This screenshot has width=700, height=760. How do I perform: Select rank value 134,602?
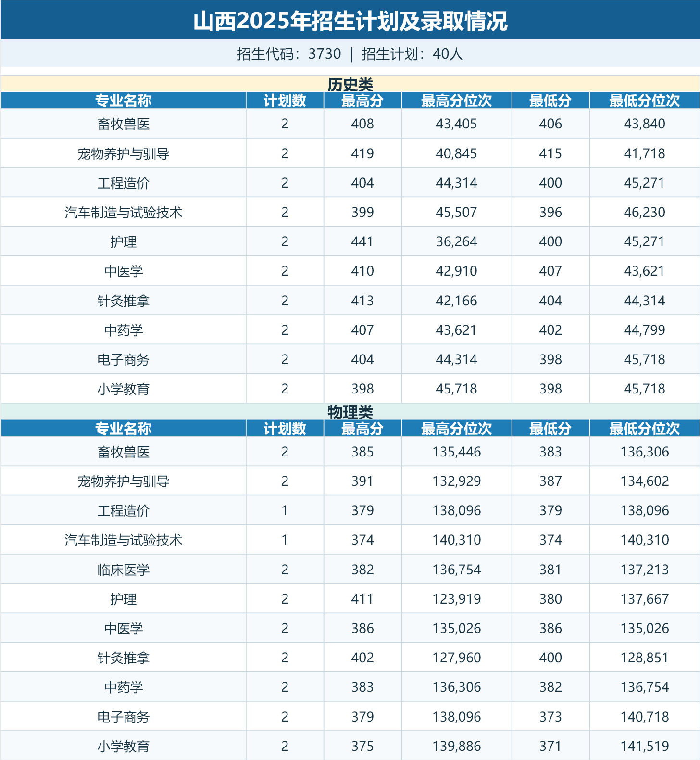tap(644, 481)
